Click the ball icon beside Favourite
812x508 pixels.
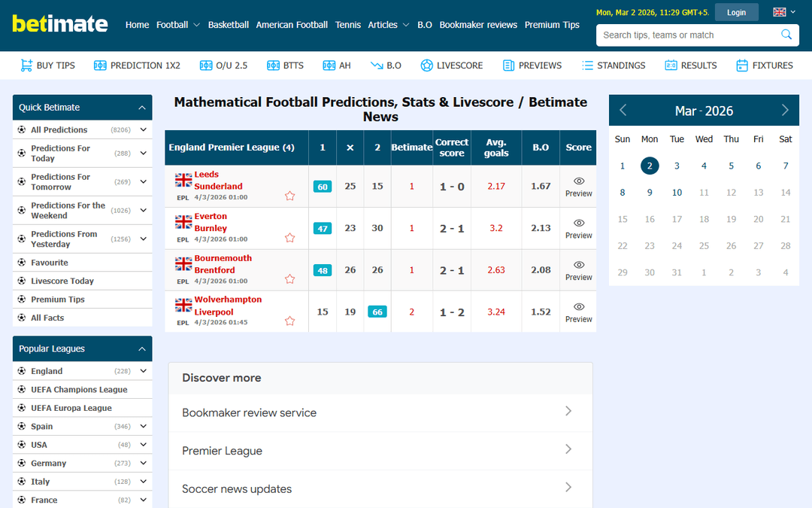22,263
